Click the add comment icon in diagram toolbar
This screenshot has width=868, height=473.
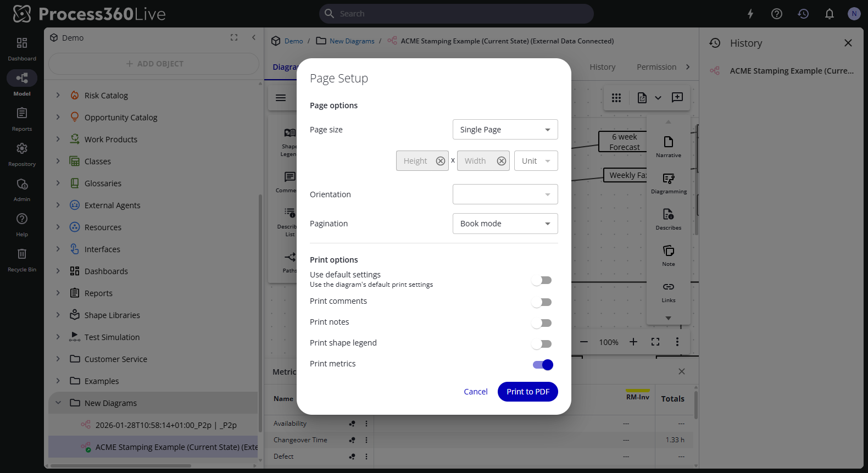677,97
